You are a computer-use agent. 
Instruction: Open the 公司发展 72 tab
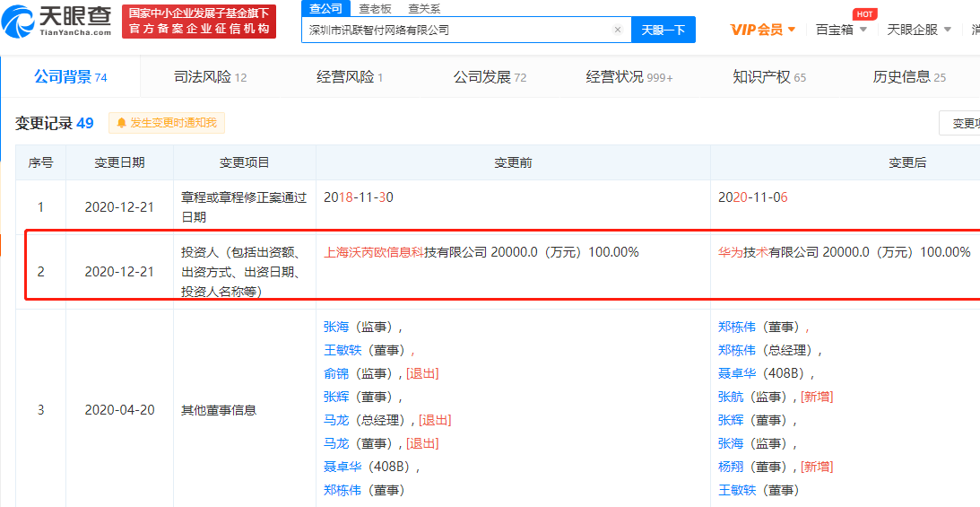pos(490,77)
